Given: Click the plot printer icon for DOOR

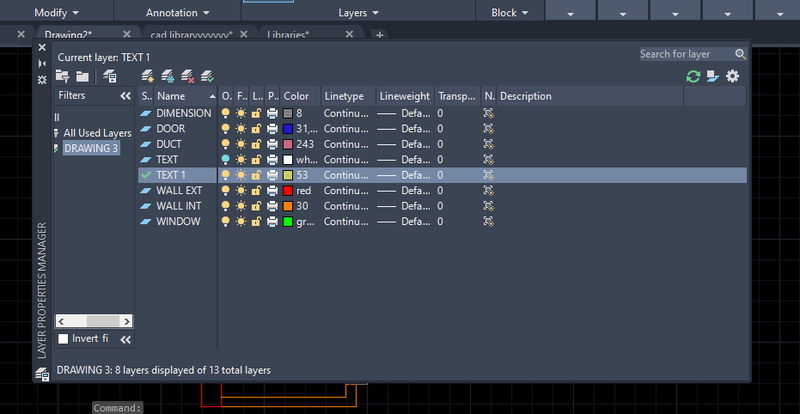Looking at the screenshot, I should pos(272,129).
